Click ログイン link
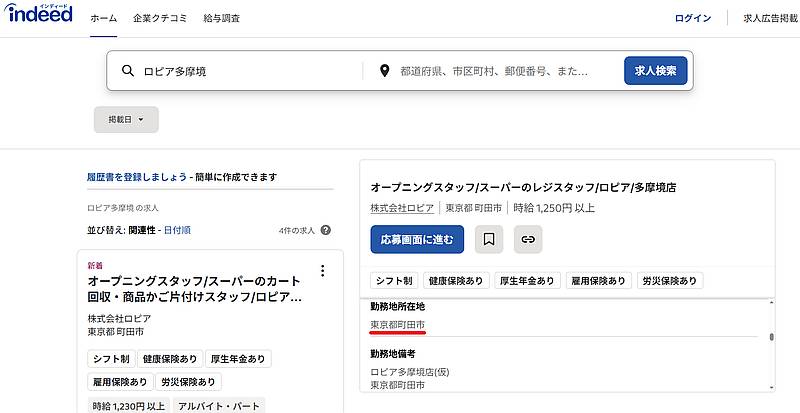800x413 pixels. tap(693, 18)
